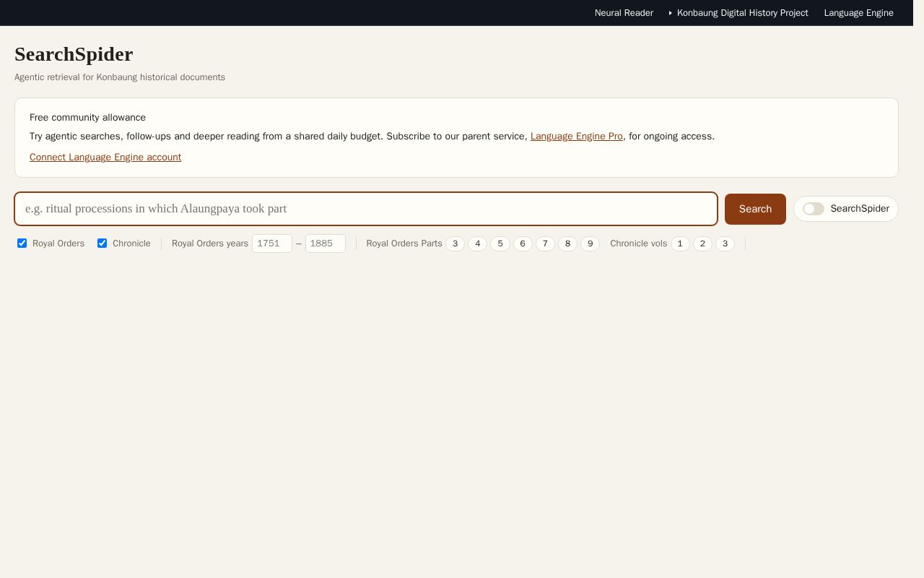The width and height of the screenshot is (924, 578).
Task: Open the Neural Reader nav link
Action: point(624,13)
